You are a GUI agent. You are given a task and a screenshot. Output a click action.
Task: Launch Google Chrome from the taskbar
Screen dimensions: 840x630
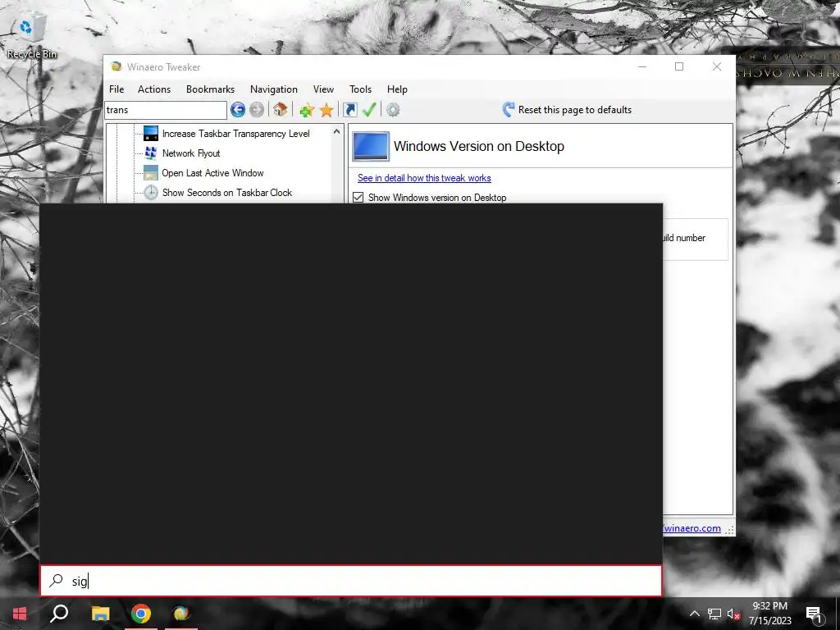pos(141,614)
